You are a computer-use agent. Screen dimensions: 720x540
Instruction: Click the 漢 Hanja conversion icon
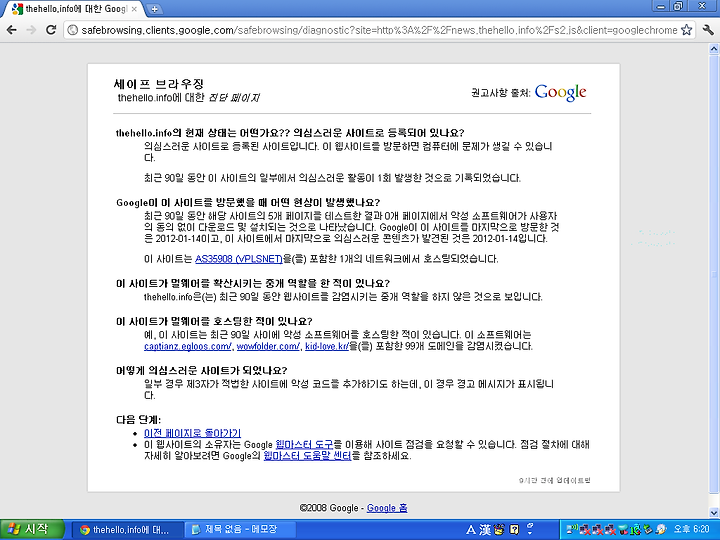(485, 530)
